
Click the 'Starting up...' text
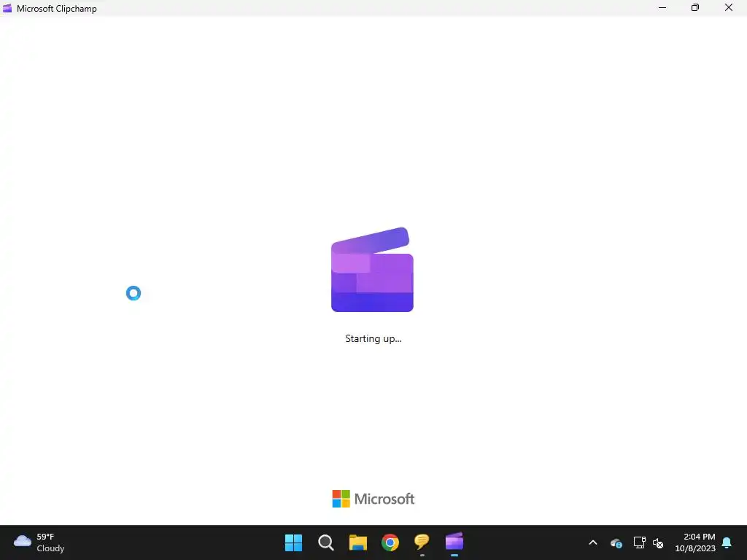(x=373, y=338)
